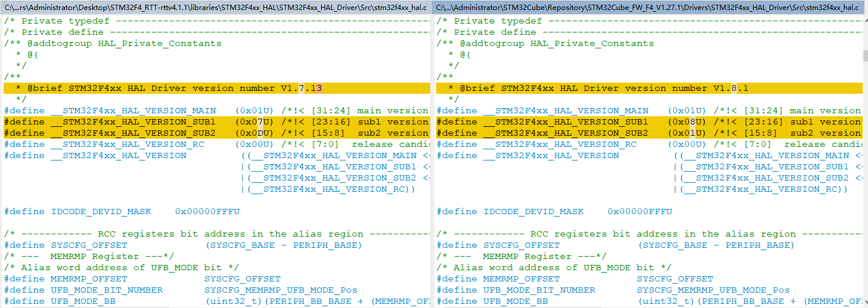
Task: Click the #define MEMRMP_OFFSET line in the STM32Cube_FW_F4 pane
Action: [x=575, y=279]
